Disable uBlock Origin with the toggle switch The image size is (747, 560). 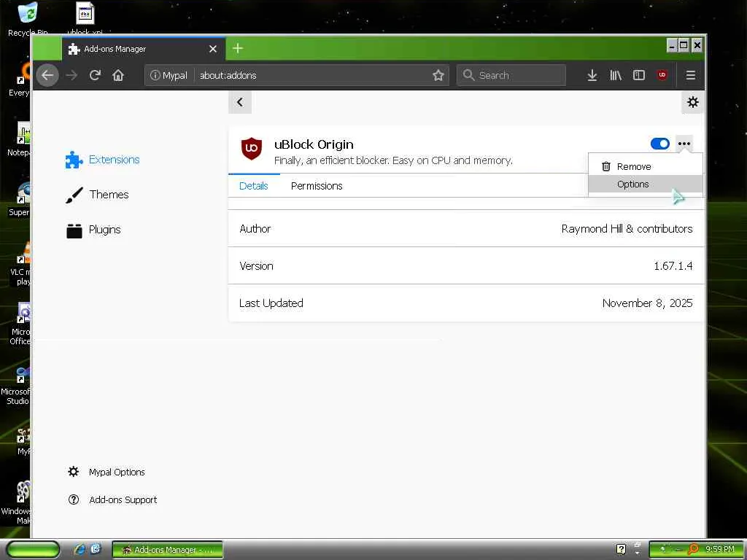pos(659,144)
